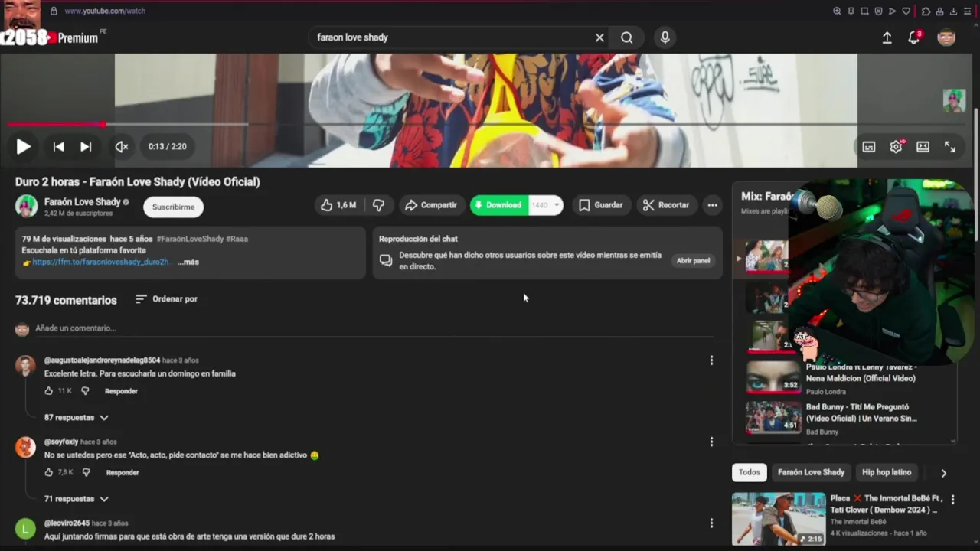Expand 71 respuestas replies
Viewport: 980px width, 551px height.
[77, 499]
